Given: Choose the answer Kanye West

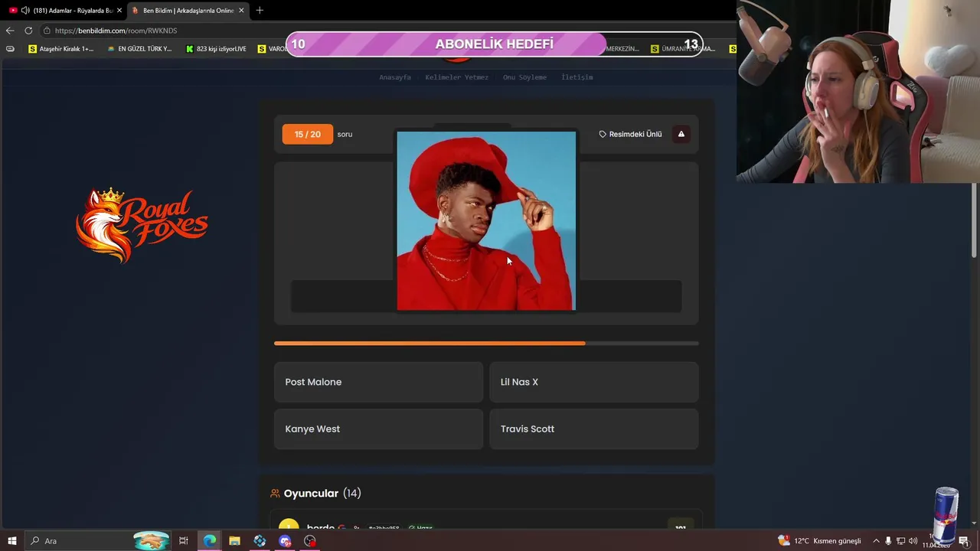Looking at the screenshot, I should coord(378,429).
